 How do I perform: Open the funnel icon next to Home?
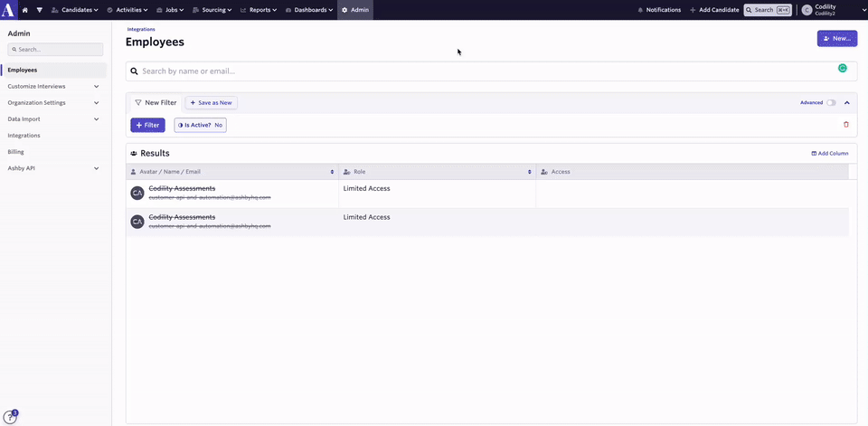(x=39, y=10)
